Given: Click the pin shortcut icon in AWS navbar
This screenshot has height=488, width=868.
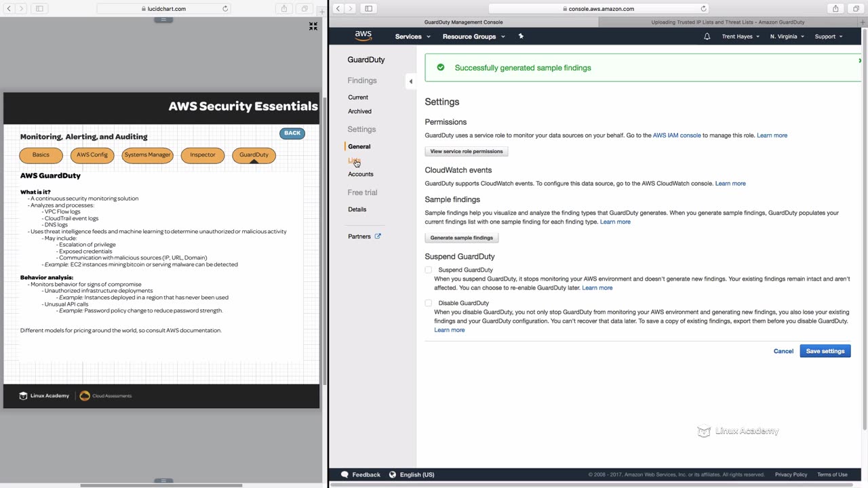Looking at the screenshot, I should [x=521, y=36].
